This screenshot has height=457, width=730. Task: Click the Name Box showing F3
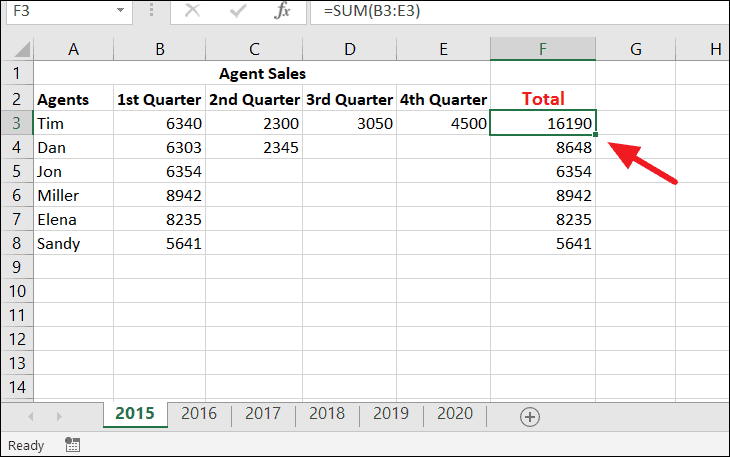pyautogui.click(x=61, y=10)
